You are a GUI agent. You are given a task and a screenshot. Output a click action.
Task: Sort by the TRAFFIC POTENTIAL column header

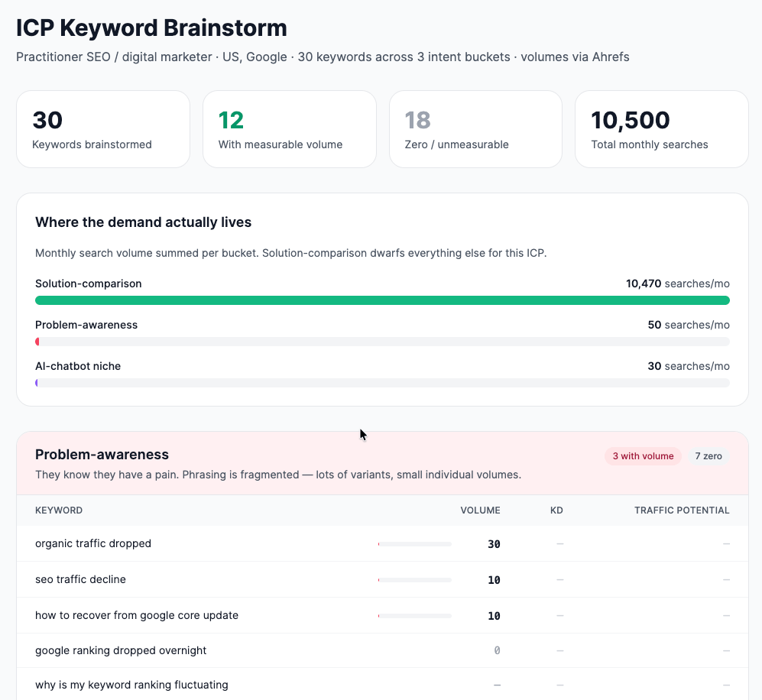(x=682, y=510)
